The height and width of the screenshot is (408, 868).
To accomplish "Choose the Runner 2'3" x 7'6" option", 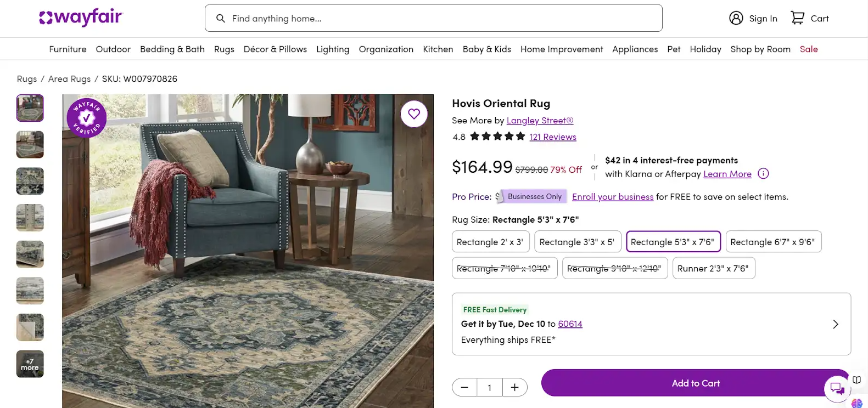I will tap(714, 268).
